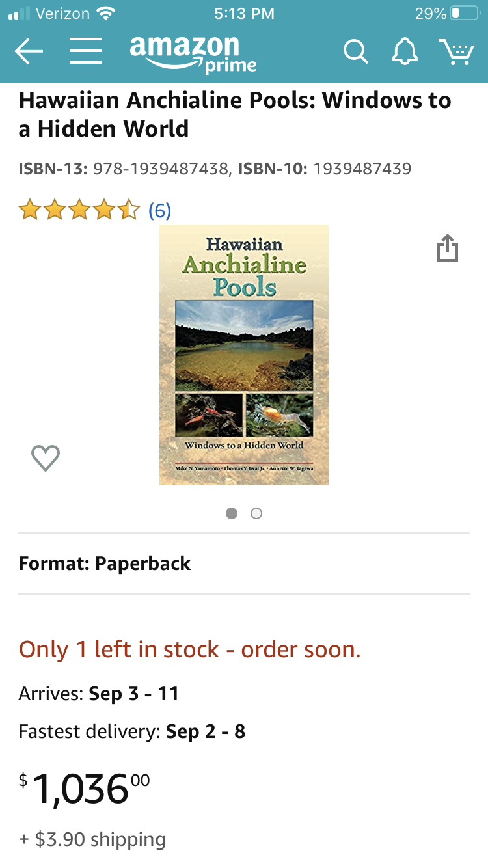This screenshot has width=488, height=868.
Task: Add to wish list with heart icon
Action: point(46,458)
